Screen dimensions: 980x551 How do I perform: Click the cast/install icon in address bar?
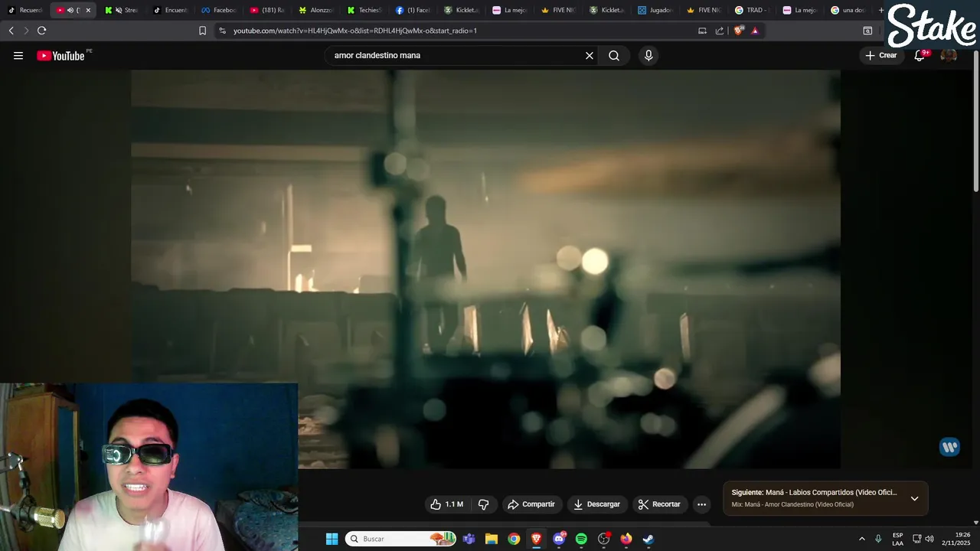(702, 31)
